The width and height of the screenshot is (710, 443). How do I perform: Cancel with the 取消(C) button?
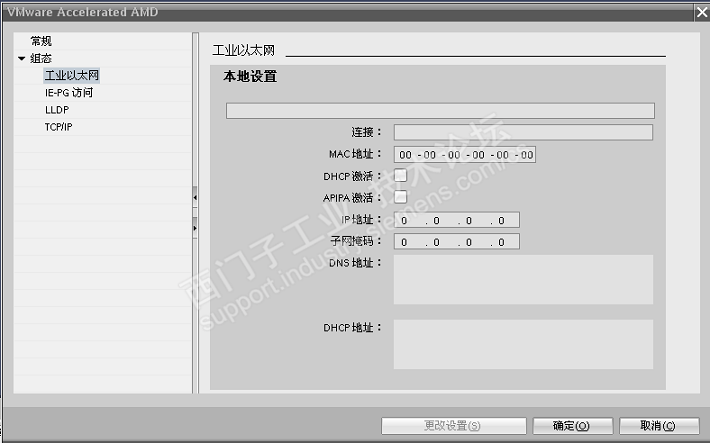[x=659, y=426]
